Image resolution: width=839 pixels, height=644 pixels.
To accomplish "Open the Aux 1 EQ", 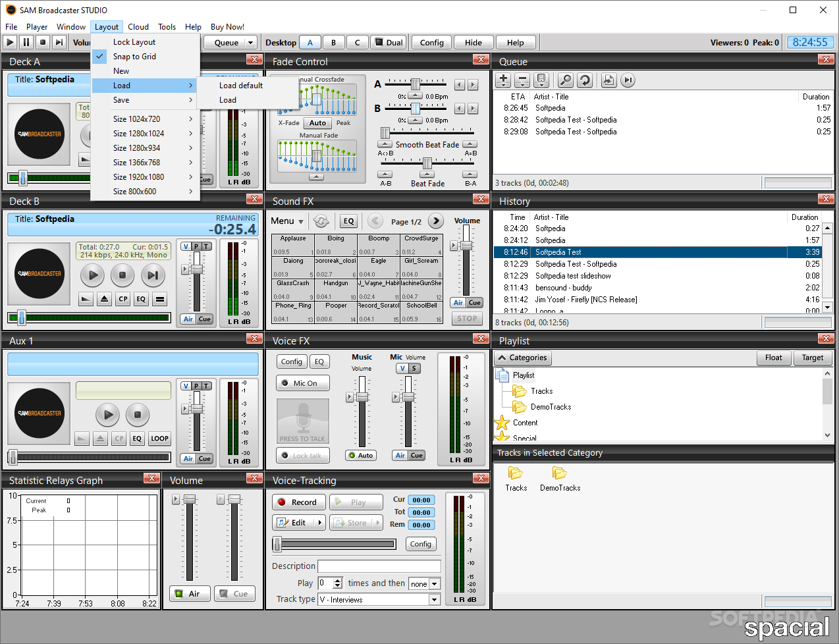I will tap(137, 439).
